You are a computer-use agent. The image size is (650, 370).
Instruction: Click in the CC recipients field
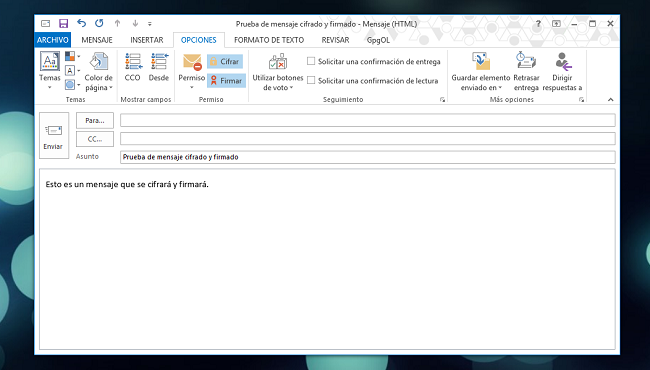[x=368, y=139]
